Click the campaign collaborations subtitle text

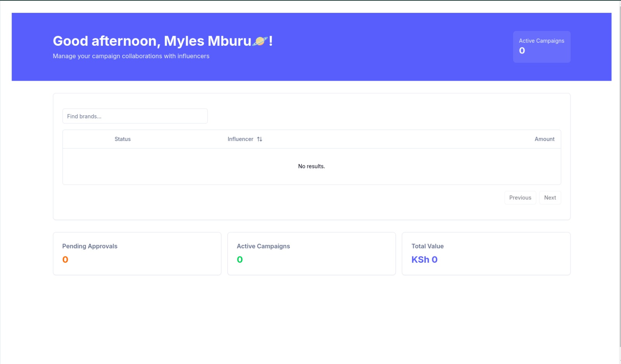click(x=131, y=56)
